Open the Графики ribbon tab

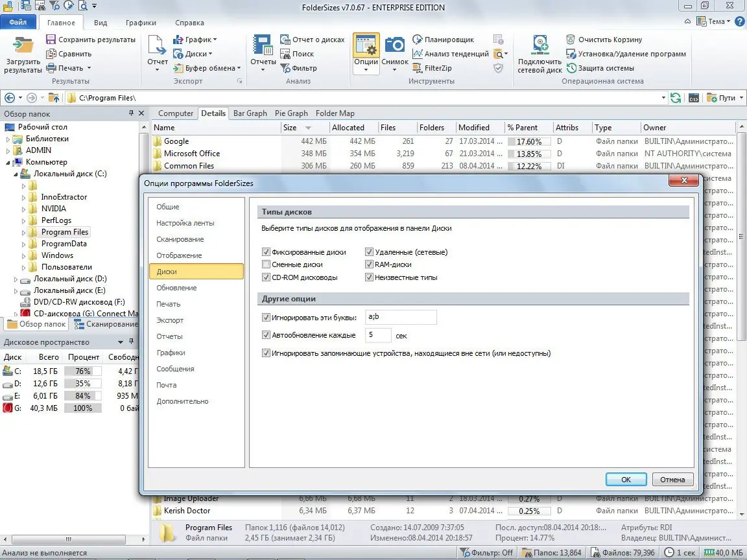[141, 23]
